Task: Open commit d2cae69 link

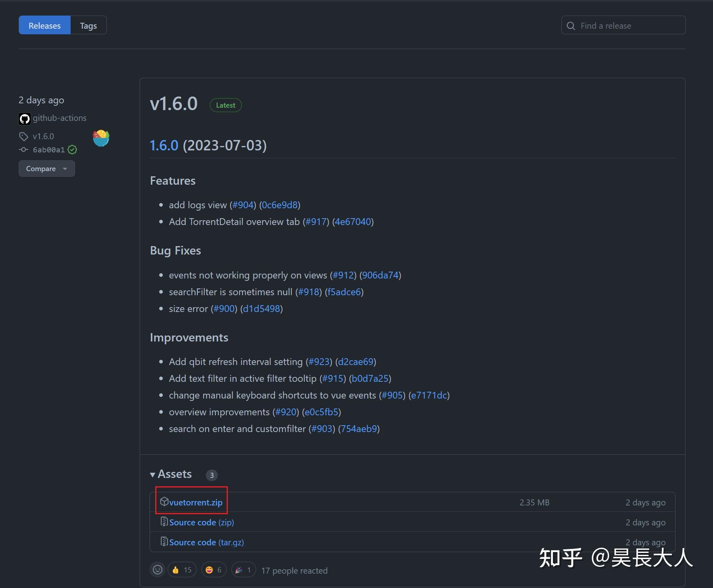Action: coord(356,362)
